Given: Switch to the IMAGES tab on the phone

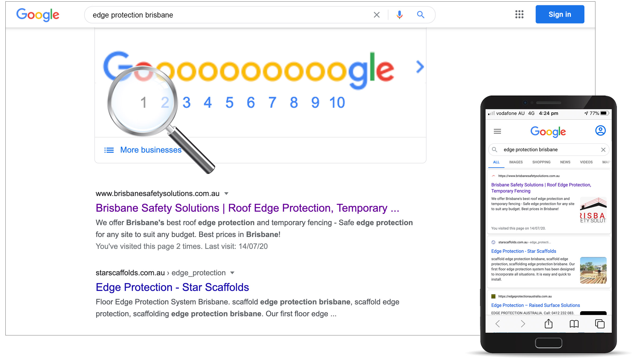Looking at the screenshot, I should tap(516, 162).
